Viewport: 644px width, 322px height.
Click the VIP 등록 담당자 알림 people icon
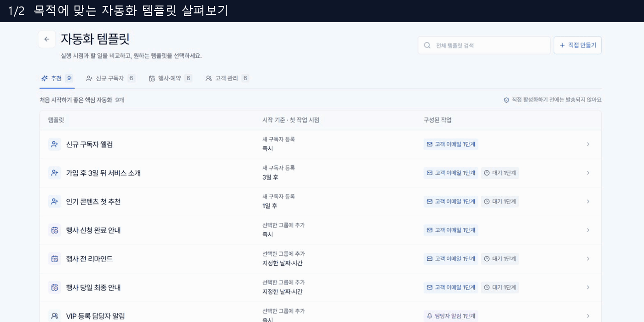(55, 316)
